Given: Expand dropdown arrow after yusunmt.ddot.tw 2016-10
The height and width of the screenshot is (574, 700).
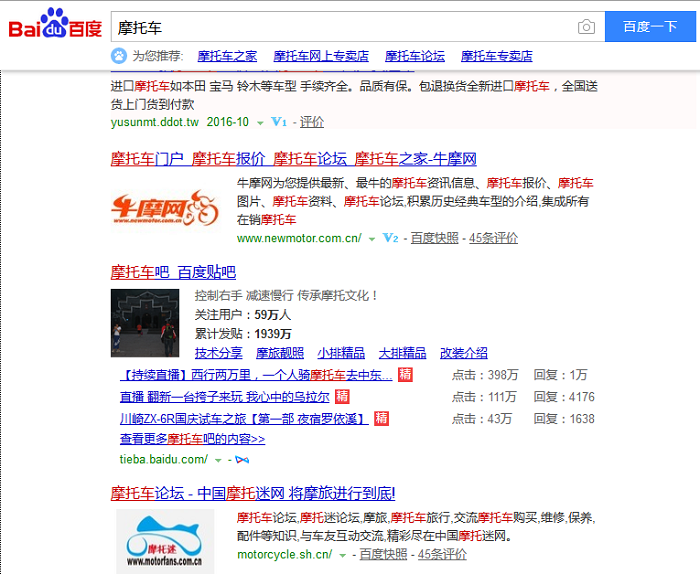Looking at the screenshot, I should coord(260,123).
